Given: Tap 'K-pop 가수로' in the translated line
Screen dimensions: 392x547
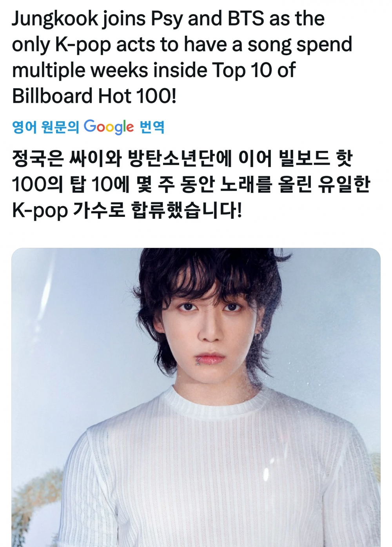Looking at the screenshot, I should pos(69,211).
